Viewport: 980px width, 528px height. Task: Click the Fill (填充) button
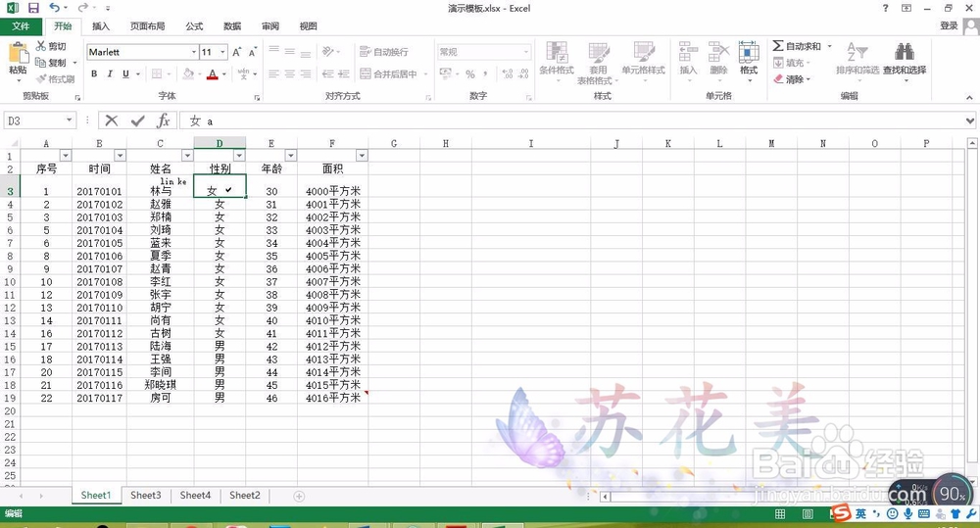tap(791, 63)
